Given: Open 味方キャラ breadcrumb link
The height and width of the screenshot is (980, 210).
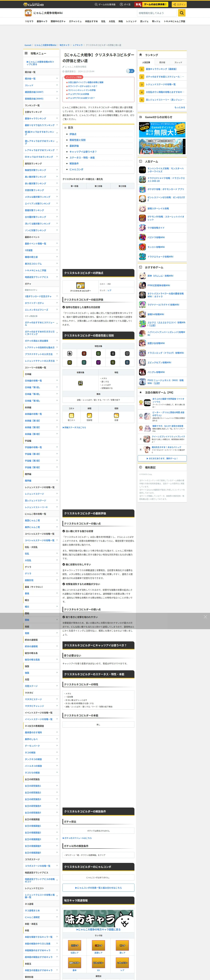Looking at the screenshot, I should pyautogui.click(x=65, y=45).
